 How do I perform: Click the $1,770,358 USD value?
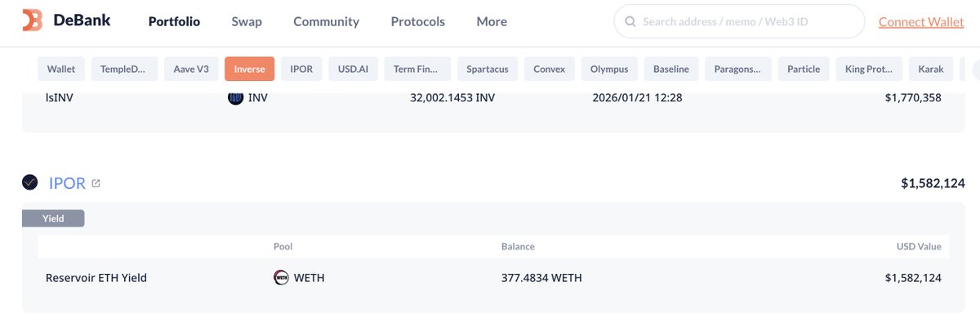(x=913, y=98)
